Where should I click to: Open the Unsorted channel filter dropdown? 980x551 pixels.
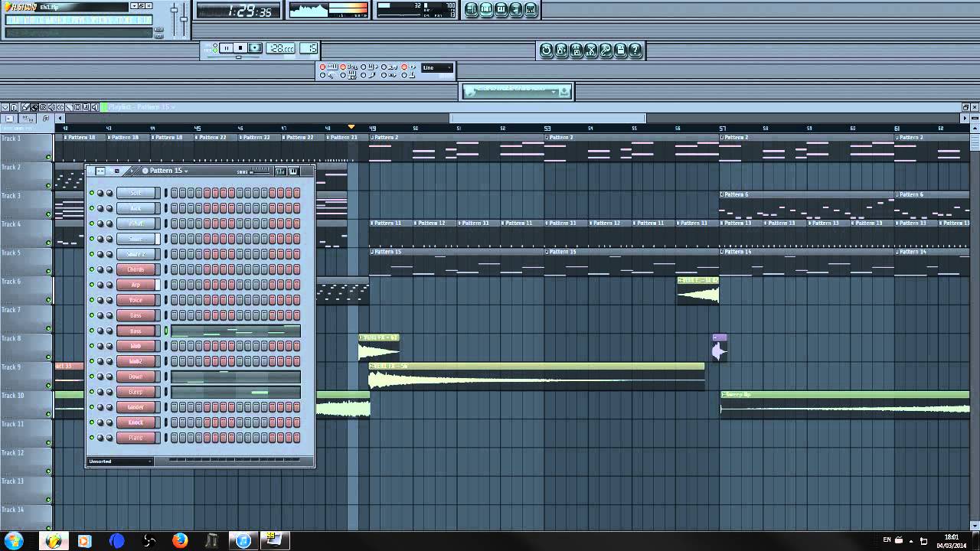(120, 461)
